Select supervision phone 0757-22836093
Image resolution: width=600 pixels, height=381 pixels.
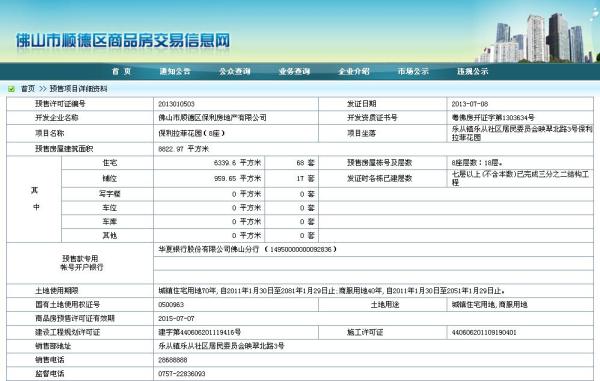[x=181, y=374]
